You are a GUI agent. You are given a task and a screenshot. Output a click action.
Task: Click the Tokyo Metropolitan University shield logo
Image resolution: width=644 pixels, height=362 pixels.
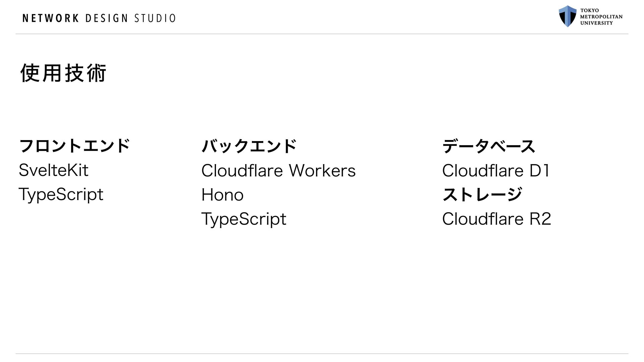[x=568, y=16]
